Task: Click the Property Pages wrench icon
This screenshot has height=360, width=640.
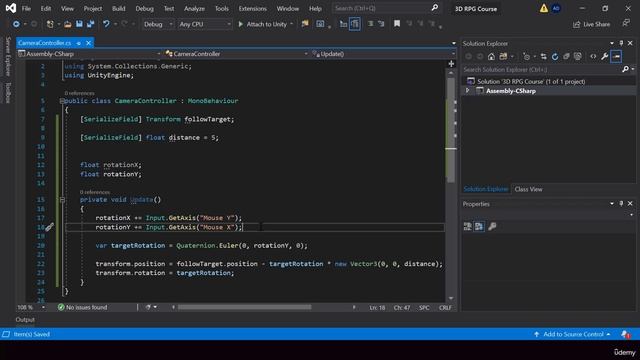Action: (x=492, y=226)
